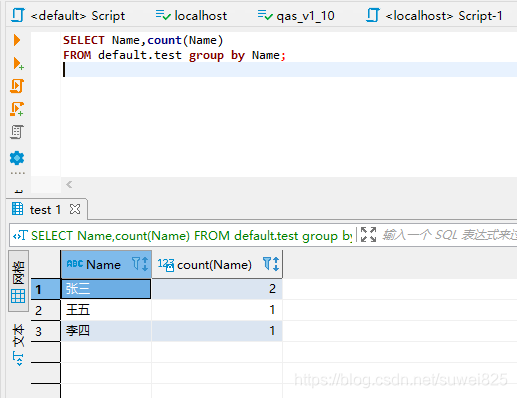Select row number 2 header

point(46,310)
